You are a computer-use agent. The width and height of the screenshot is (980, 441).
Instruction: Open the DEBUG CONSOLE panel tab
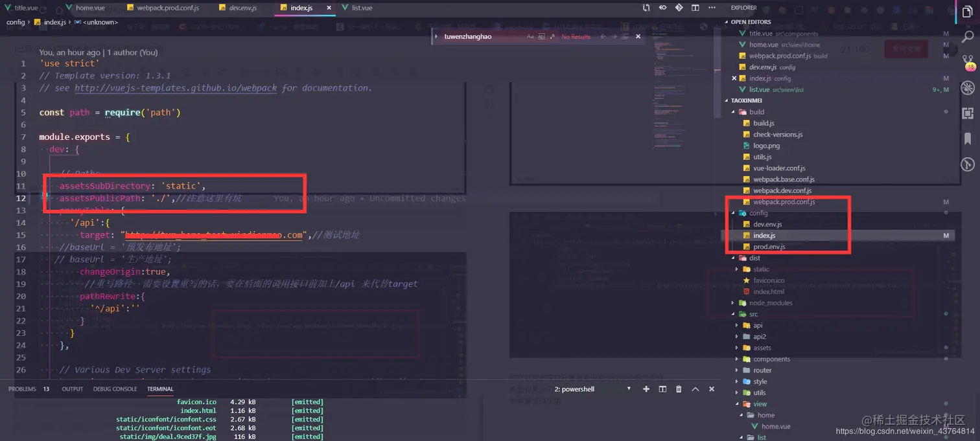(115, 389)
